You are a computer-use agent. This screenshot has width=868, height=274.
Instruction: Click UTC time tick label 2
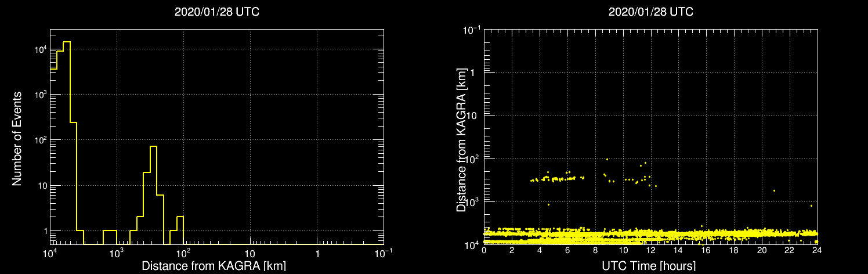(512, 251)
